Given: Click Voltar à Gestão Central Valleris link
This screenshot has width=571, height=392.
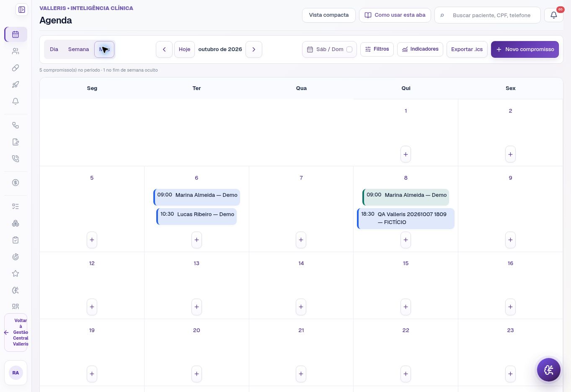Looking at the screenshot, I should pyautogui.click(x=16, y=333).
